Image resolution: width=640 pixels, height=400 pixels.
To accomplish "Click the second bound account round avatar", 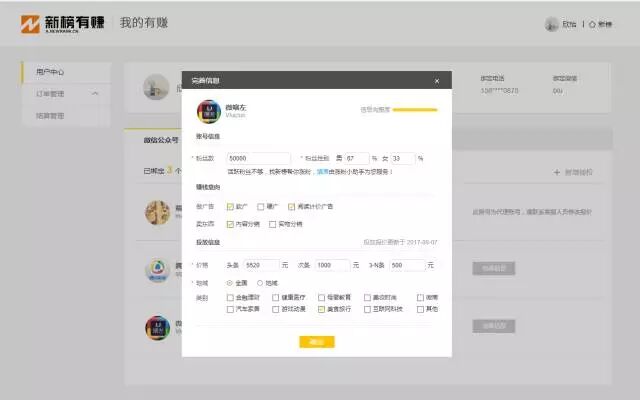I will click(x=156, y=269).
